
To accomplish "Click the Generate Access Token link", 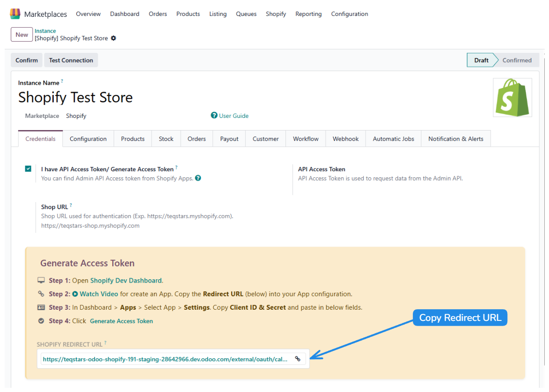I will coord(122,321).
